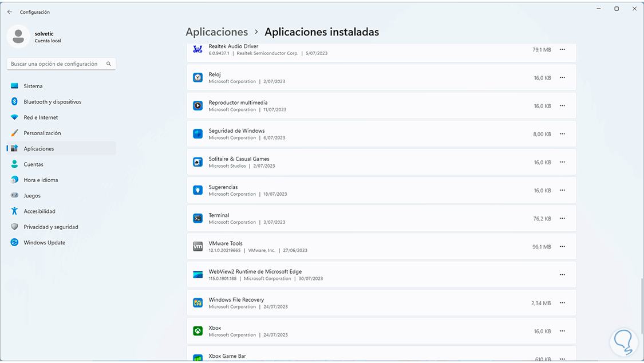Click the vertical scrollbar thumb
Image resolution: width=644 pixels, height=363 pixels.
pyautogui.click(x=642, y=306)
